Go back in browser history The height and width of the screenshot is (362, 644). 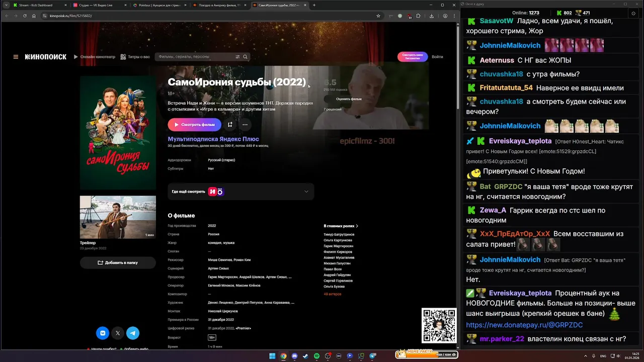coord(7,16)
